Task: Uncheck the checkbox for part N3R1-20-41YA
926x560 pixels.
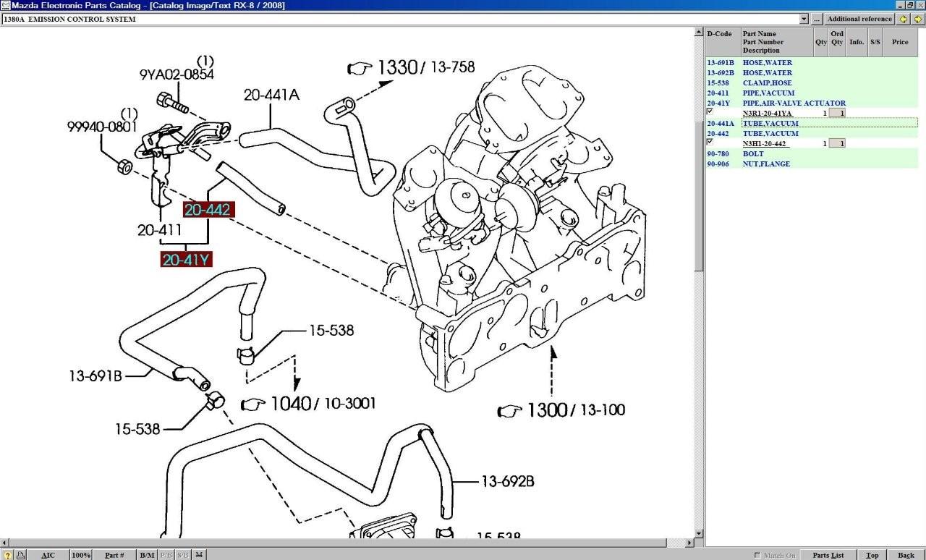Action: (710, 111)
